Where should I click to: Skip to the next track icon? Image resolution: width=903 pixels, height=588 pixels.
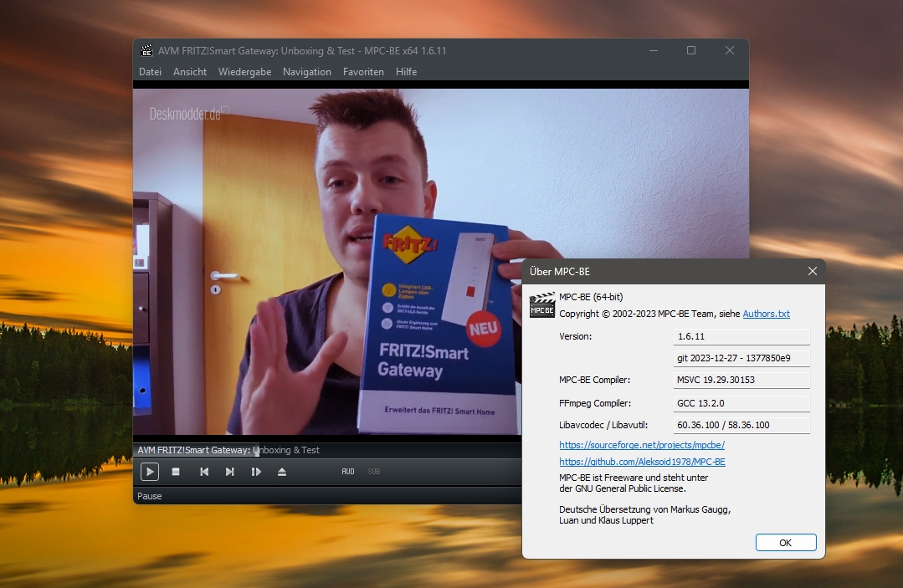point(229,472)
